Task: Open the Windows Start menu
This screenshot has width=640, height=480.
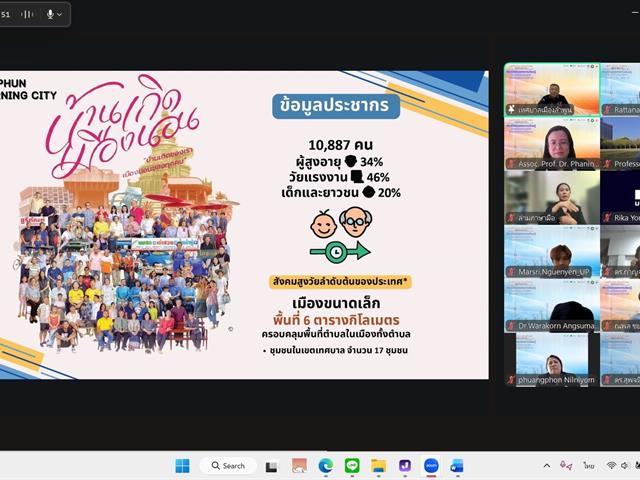Action: pos(182,466)
